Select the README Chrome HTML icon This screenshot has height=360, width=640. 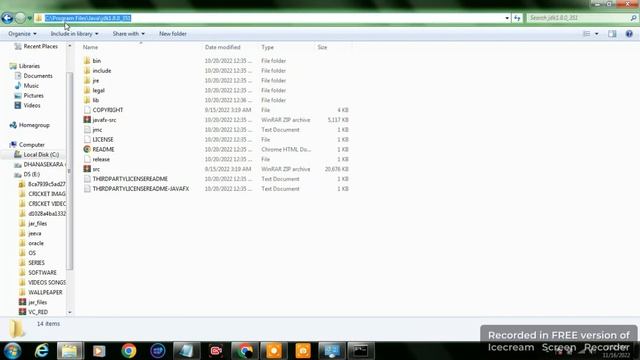tap(87, 149)
